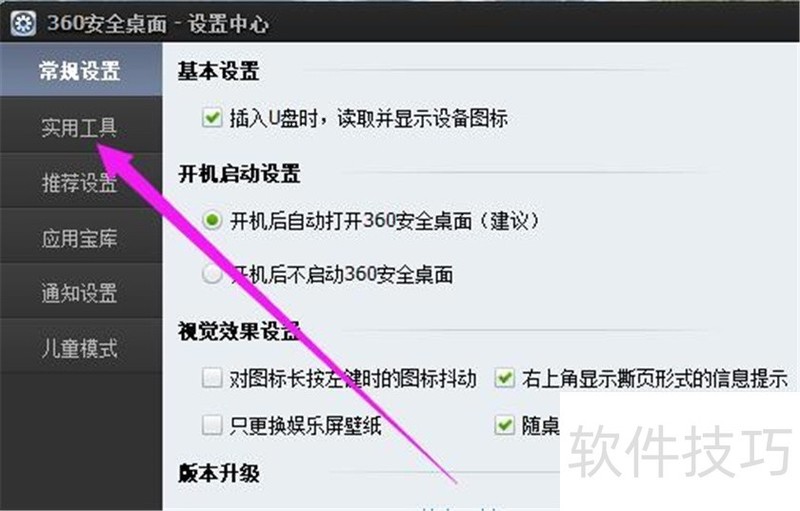The height and width of the screenshot is (511, 800).
Task: Click the 视觉效果设置 section heading
Action: tap(239, 331)
